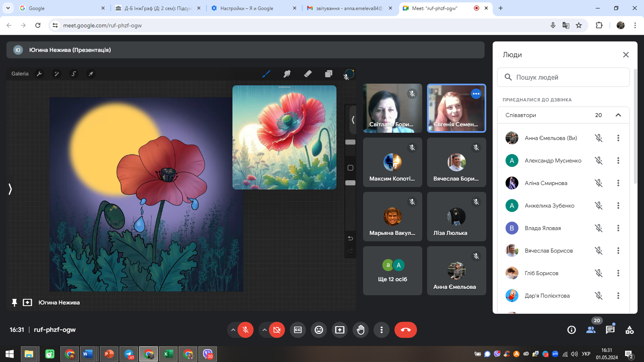This screenshot has height=362, width=644.
Task: Open Telegram from the Windows taskbar
Action: pyautogui.click(x=129, y=354)
